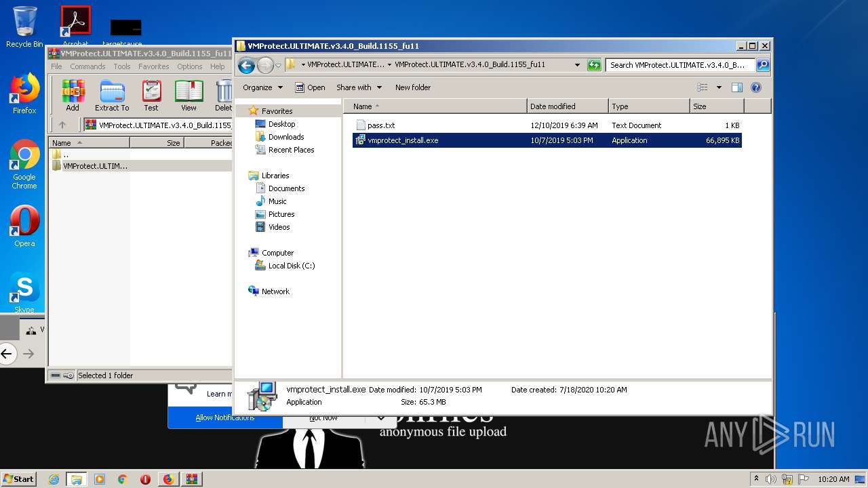This screenshot has height=488, width=868.
Task: Open WinRAR Help menu
Action: 217,66
